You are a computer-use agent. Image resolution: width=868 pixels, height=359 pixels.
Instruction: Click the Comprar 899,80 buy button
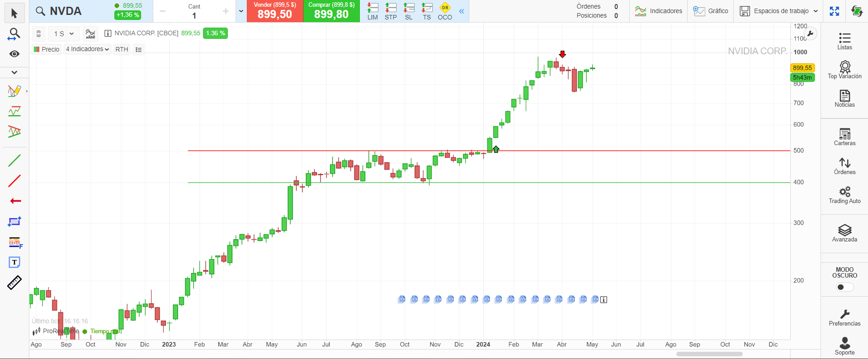331,11
